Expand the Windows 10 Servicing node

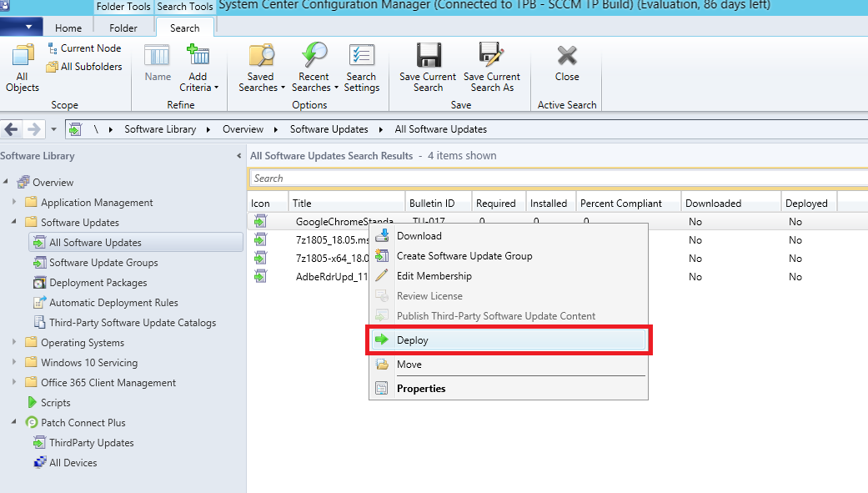(x=14, y=362)
